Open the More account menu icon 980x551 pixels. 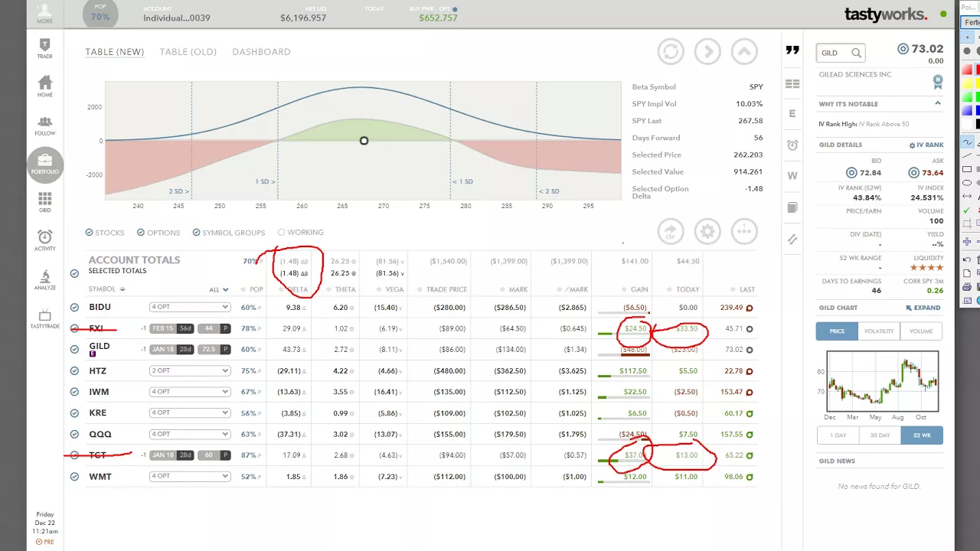(44, 13)
